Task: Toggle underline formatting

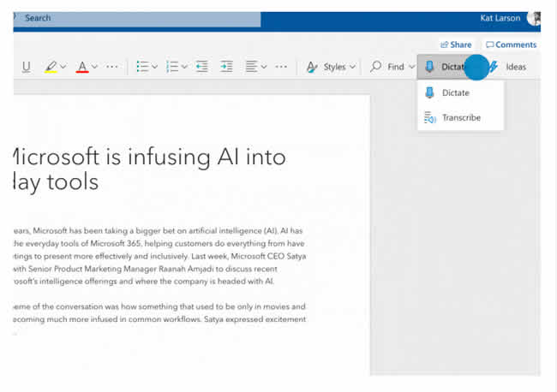Action: point(27,67)
